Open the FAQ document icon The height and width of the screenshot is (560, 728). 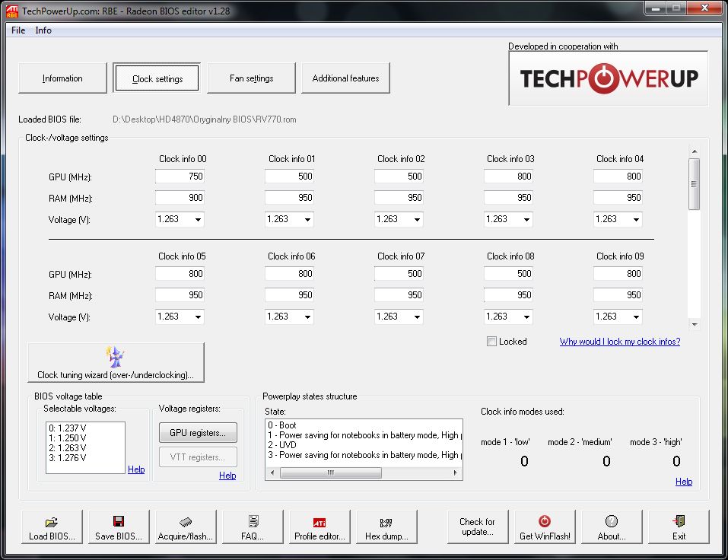pos(253,521)
